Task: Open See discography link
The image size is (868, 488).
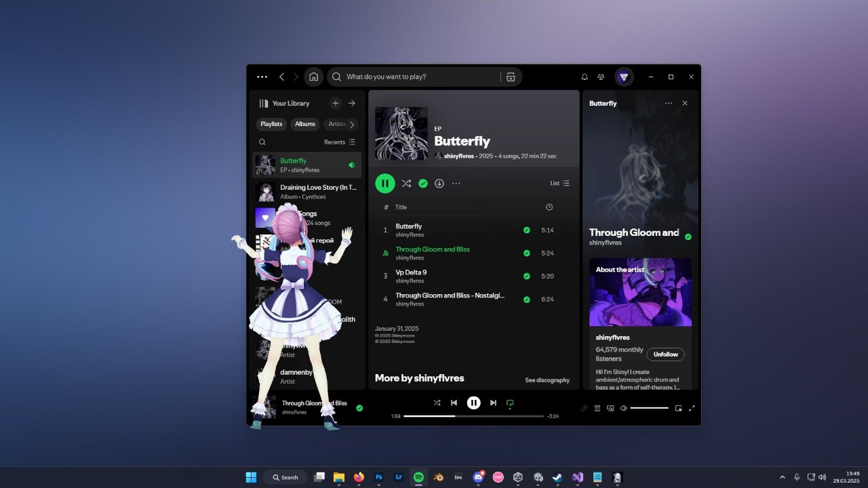Action: click(547, 380)
